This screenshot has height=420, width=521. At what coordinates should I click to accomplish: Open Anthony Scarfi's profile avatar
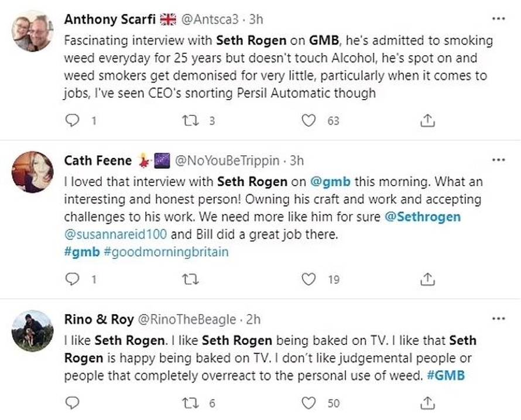(33, 31)
